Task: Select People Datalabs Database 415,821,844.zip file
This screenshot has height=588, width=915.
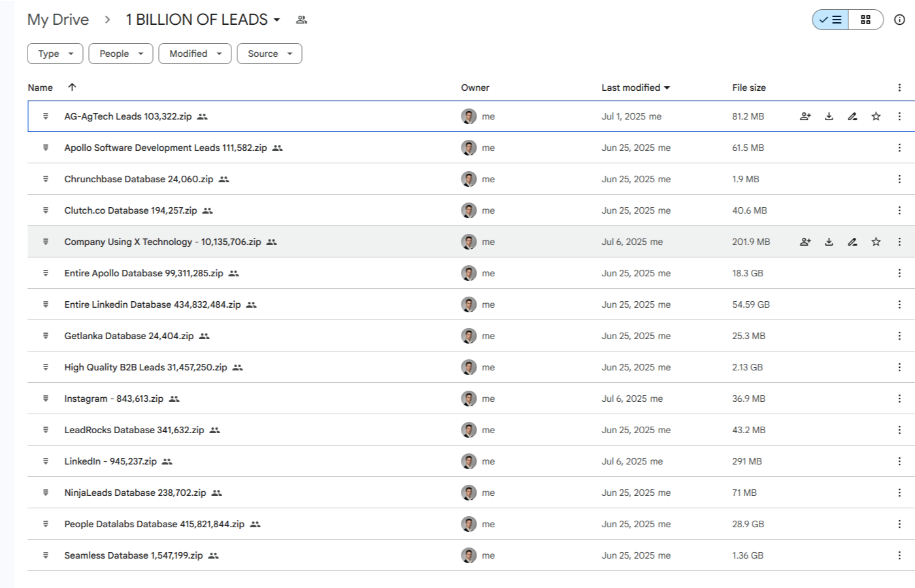Action: click(x=154, y=524)
